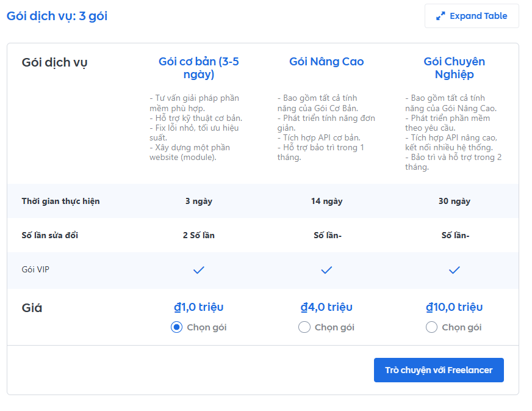Open the Gói Nâng Cao heading
The height and width of the screenshot is (411, 532).
[x=326, y=62]
